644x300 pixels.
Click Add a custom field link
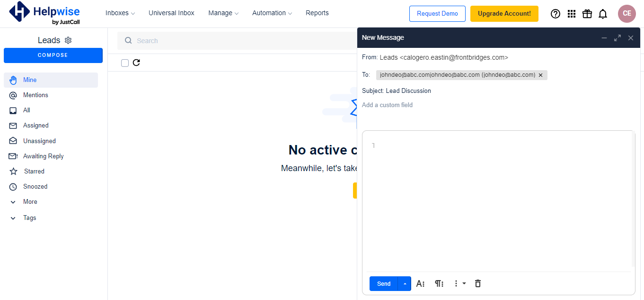click(387, 105)
